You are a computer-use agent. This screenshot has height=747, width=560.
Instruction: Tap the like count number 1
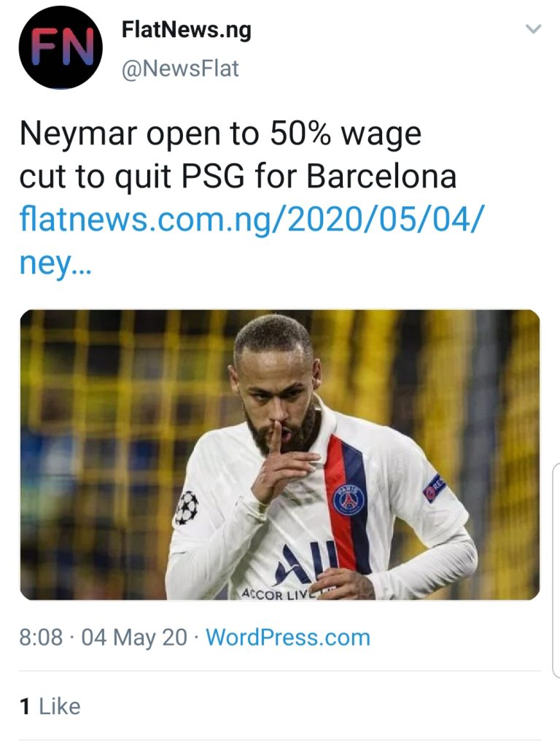click(x=25, y=706)
